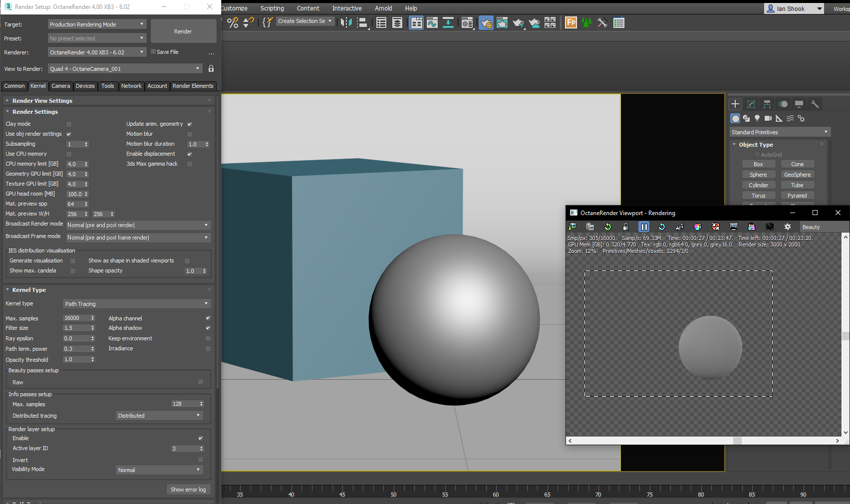850x504 pixels.
Task: Uncheck the Alpha channel checkbox
Action: [208, 318]
